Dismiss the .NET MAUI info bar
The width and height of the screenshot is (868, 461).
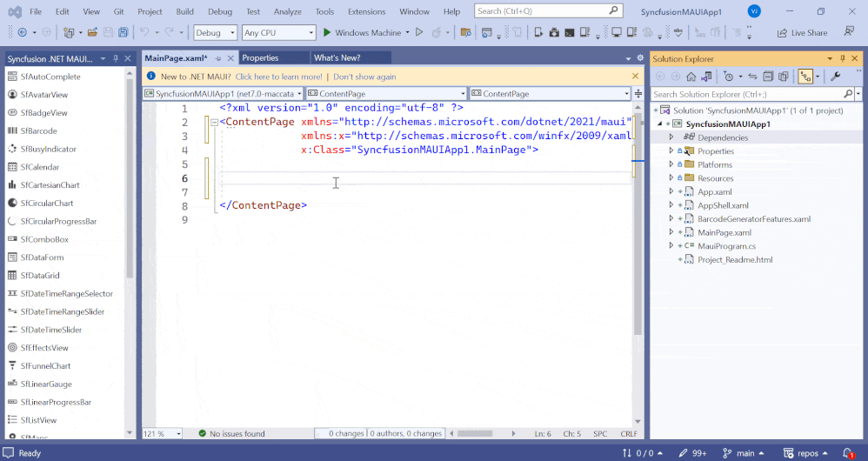[x=635, y=77]
